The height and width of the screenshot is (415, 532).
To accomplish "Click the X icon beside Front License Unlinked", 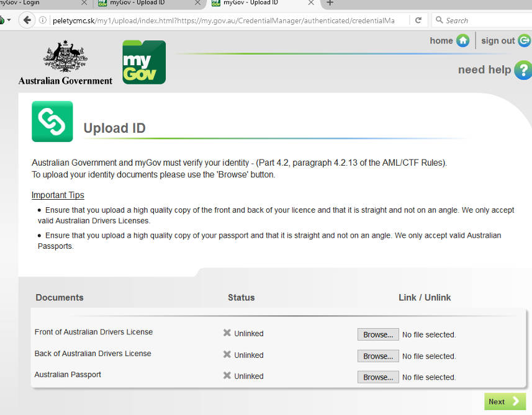I will (227, 332).
